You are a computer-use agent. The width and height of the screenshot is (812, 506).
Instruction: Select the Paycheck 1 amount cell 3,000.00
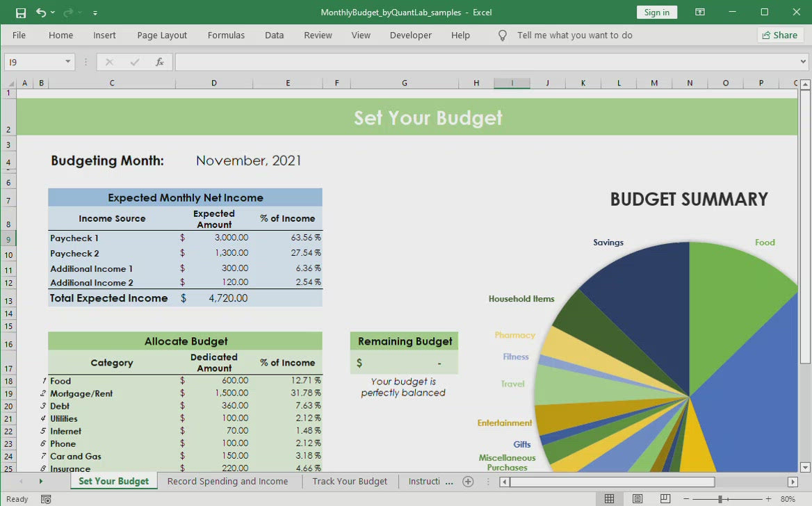click(214, 238)
